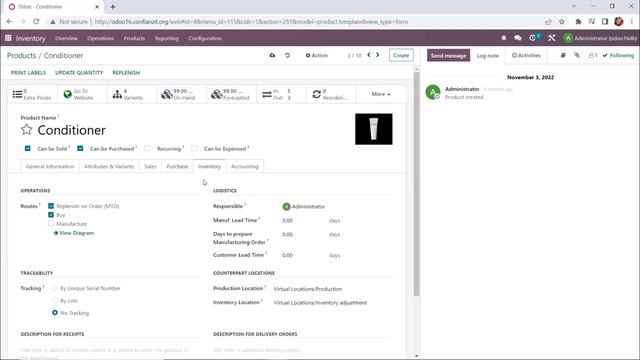Viewport: 640px width, 360px height.
Task: Switch to the Sales tab
Action: tap(150, 166)
